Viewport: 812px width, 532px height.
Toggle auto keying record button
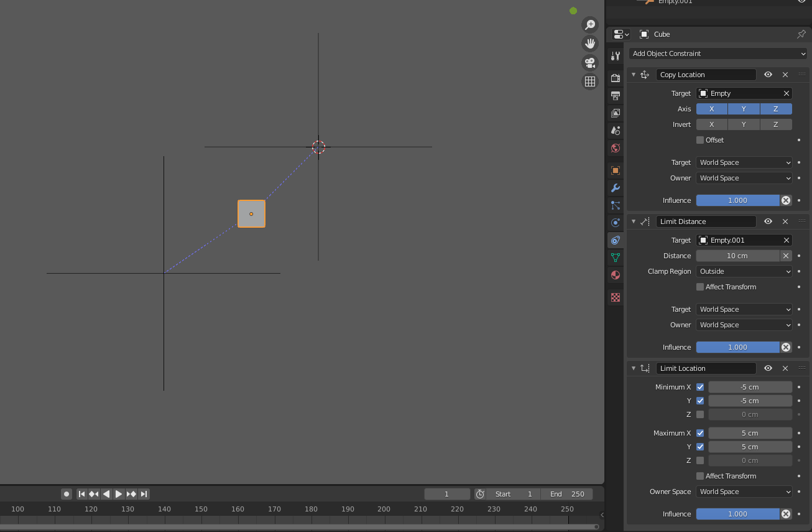click(x=67, y=494)
